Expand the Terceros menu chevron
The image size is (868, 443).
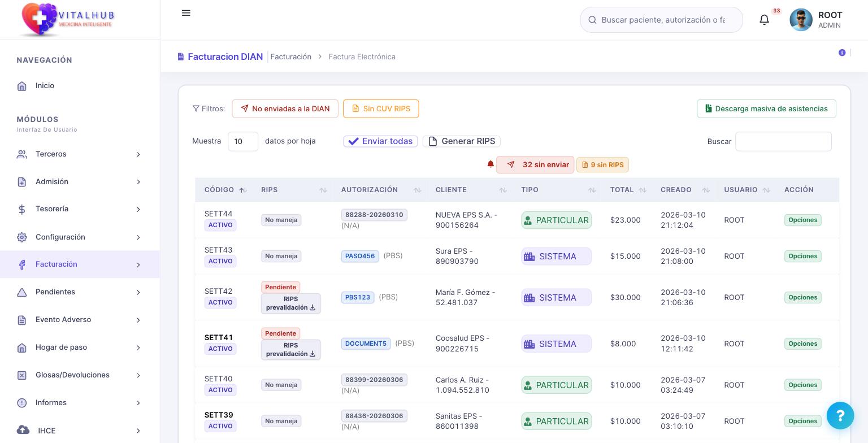(138, 154)
